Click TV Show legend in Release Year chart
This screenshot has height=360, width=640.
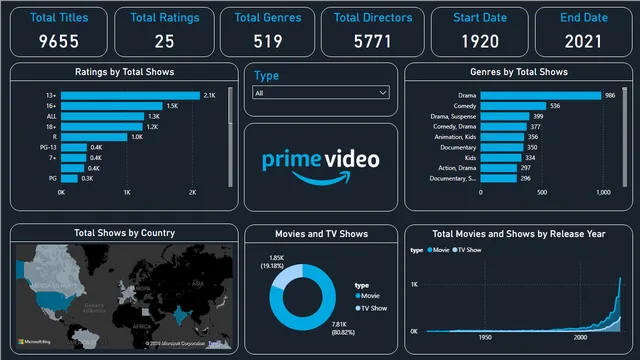(x=467, y=250)
